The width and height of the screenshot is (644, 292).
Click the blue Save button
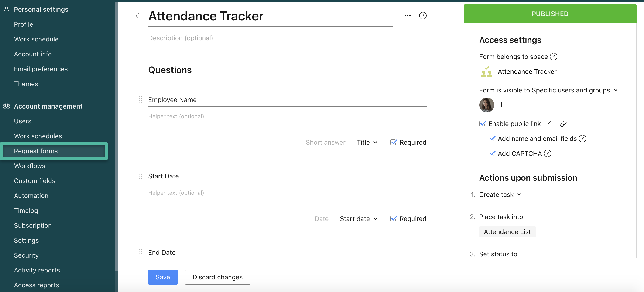click(162, 277)
